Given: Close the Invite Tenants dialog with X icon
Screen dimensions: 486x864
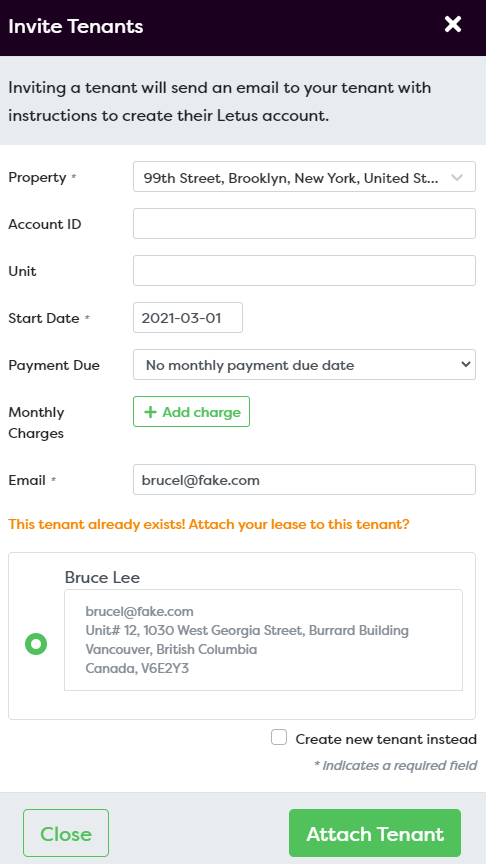Looking at the screenshot, I should pyautogui.click(x=452, y=24).
